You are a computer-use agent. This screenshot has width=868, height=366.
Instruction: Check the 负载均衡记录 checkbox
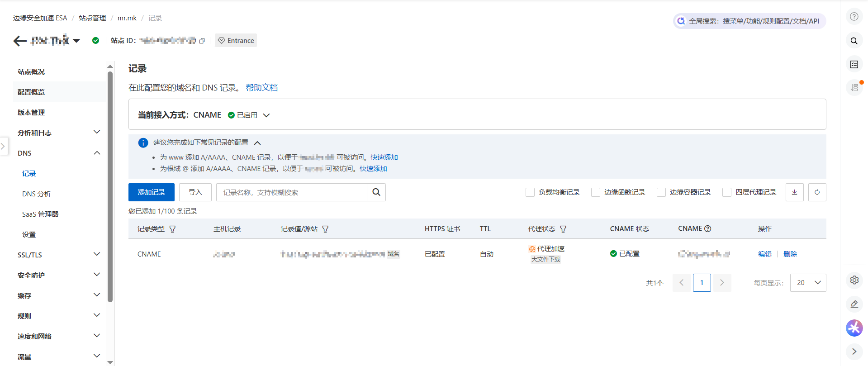530,192
